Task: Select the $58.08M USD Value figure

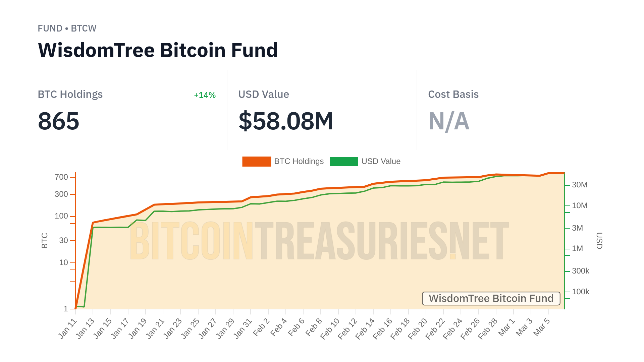Action: coord(286,121)
